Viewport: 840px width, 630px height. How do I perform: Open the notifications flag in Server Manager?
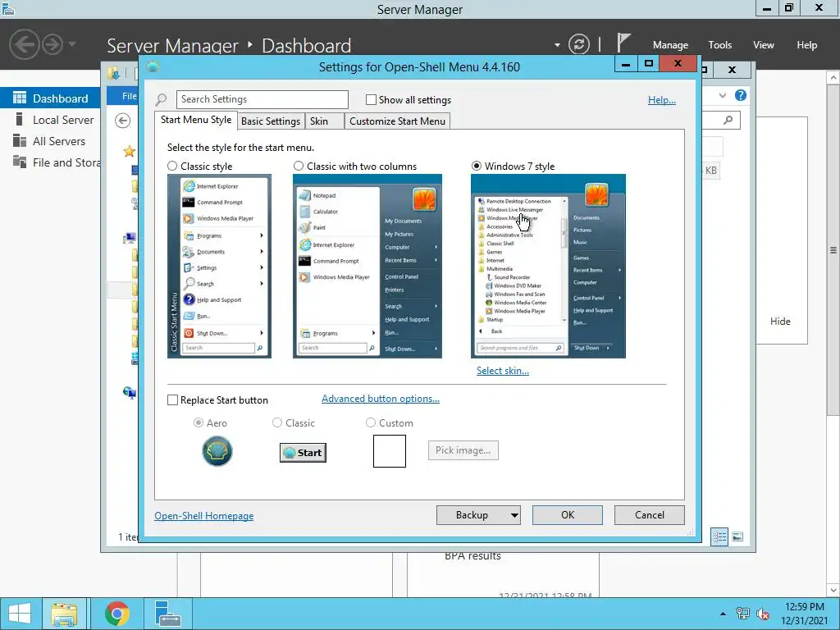tap(623, 43)
